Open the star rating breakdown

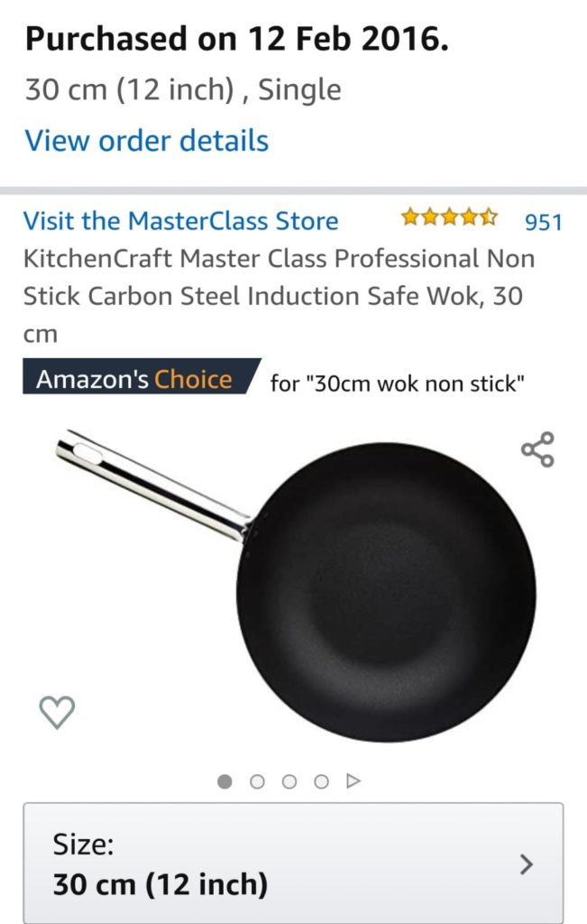coord(449,217)
